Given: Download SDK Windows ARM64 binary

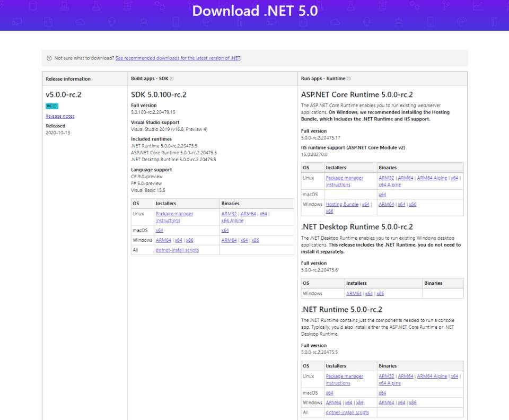Looking at the screenshot, I should coord(229,240).
